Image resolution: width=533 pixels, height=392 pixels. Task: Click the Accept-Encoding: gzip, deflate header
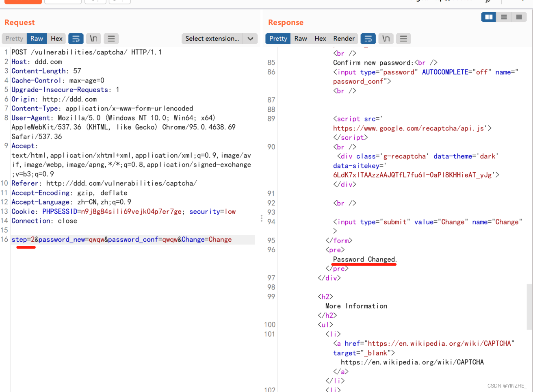point(69,193)
